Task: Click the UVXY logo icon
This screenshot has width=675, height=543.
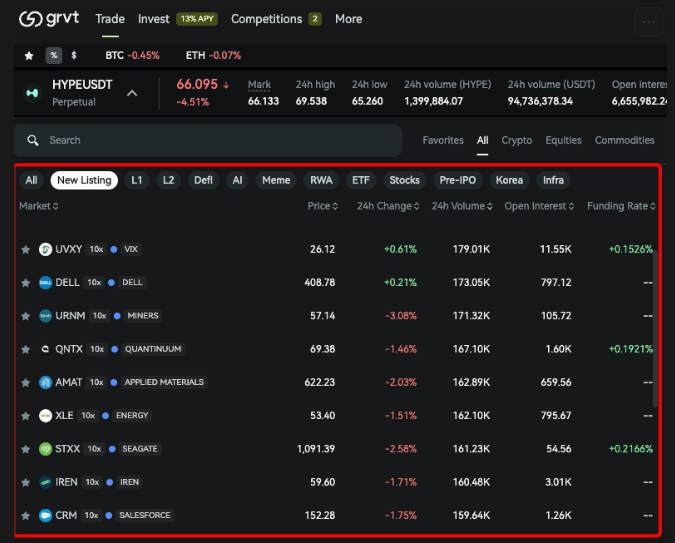Action: pyautogui.click(x=45, y=249)
